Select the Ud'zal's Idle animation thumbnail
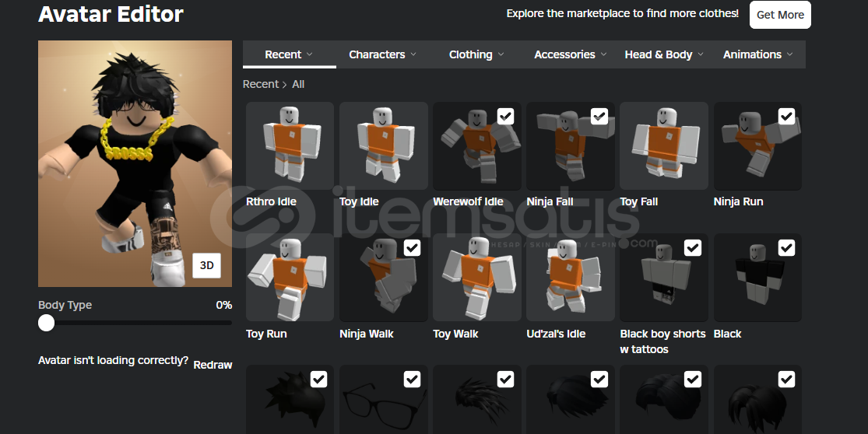The height and width of the screenshot is (434, 868). coord(570,278)
